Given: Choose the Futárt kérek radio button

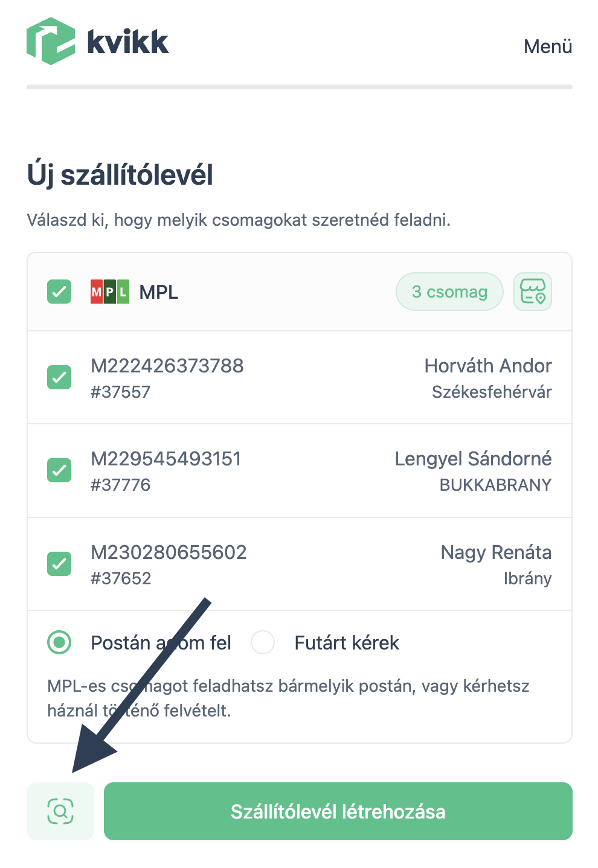Looking at the screenshot, I should pyautogui.click(x=263, y=642).
